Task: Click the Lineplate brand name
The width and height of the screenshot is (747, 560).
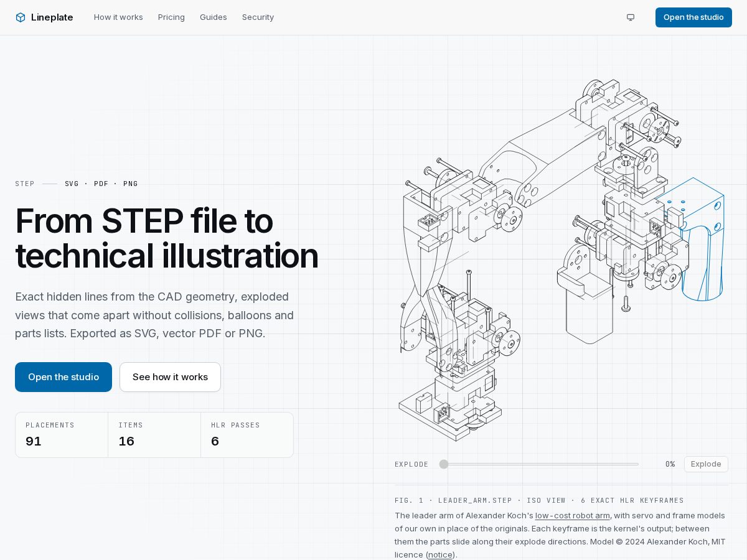Action: tap(52, 17)
